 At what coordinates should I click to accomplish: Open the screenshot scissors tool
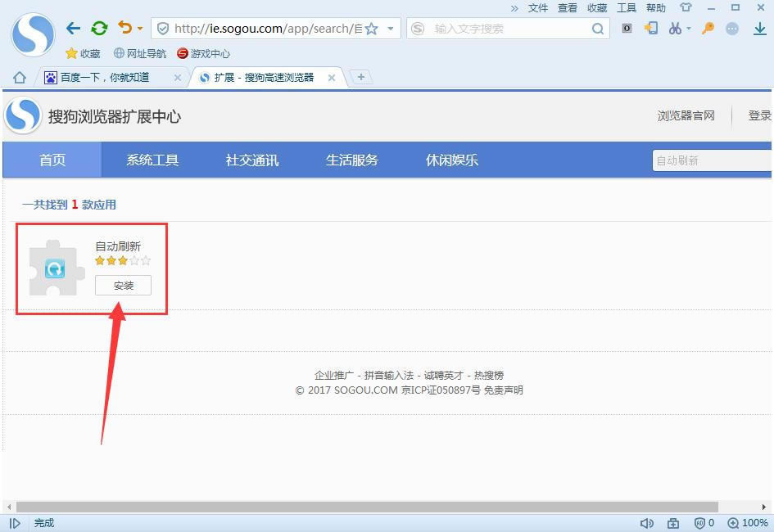click(x=675, y=28)
